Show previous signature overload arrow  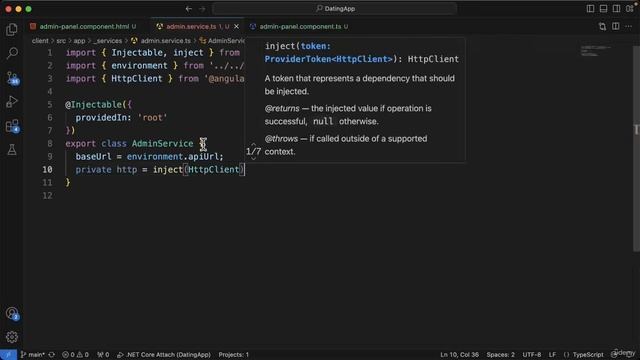pyautogui.click(x=253, y=144)
